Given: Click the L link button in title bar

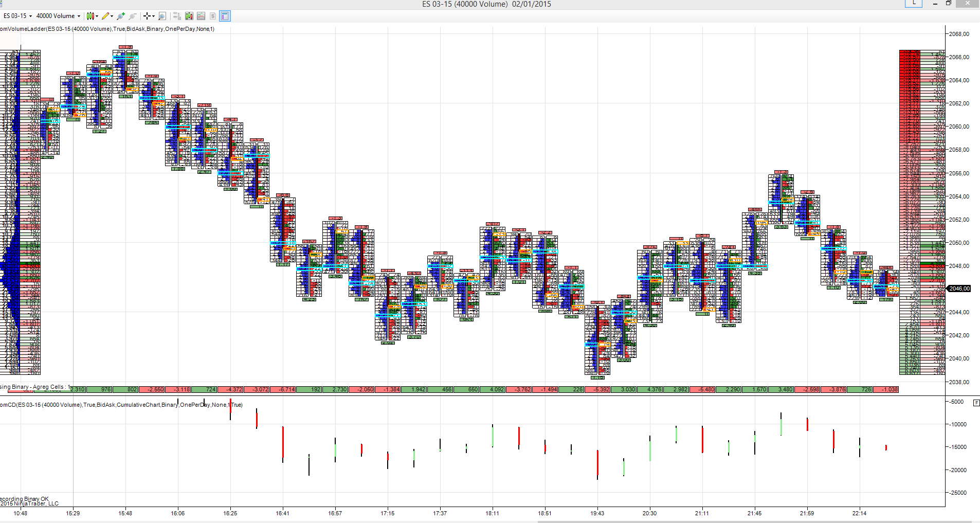Looking at the screenshot, I should (x=914, y=3).
